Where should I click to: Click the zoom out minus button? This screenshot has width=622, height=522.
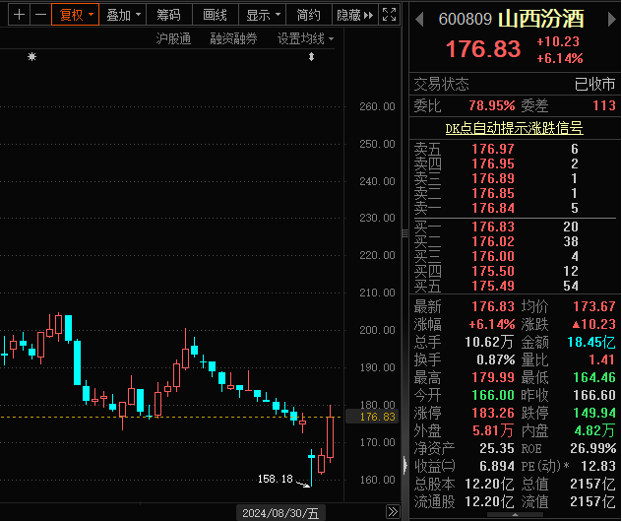40,15
